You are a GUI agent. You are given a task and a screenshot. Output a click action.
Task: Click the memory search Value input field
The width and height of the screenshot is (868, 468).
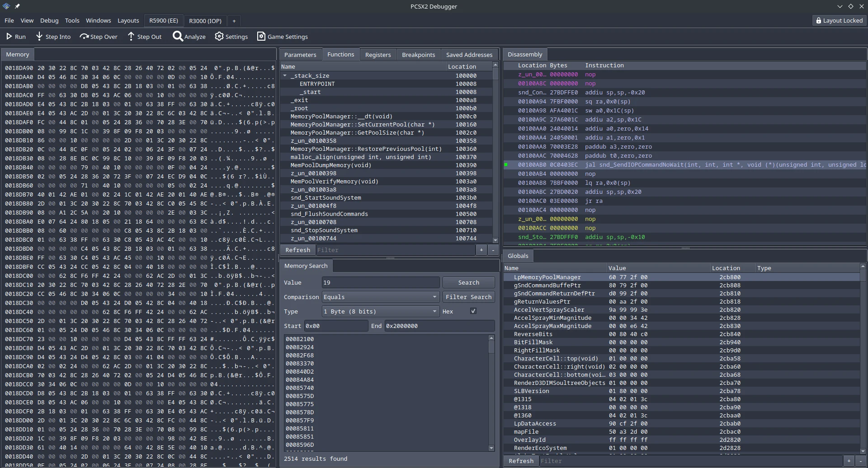click(380, 282)
